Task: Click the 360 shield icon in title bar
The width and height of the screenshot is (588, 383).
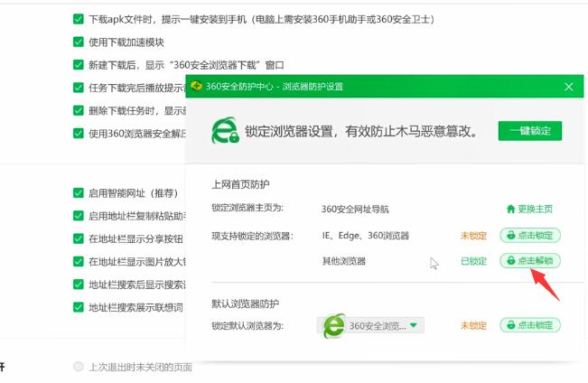Action: (196, 87)
